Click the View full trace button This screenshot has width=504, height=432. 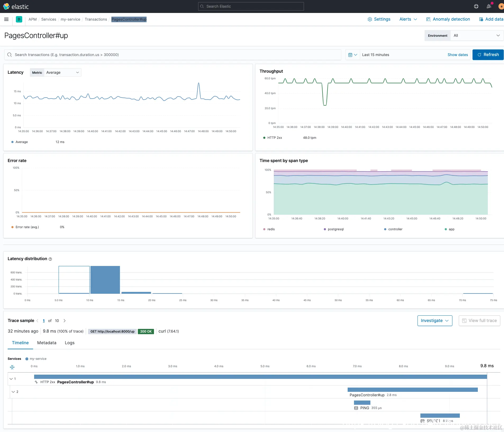coord(479,321)
